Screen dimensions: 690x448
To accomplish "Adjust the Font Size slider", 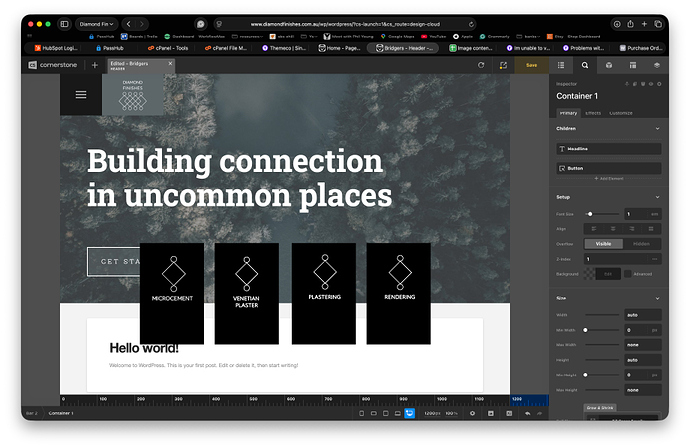I will (x=590, y=214).
